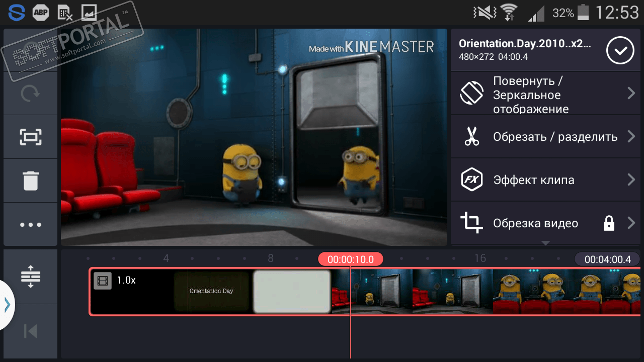
Task: Expand the Обрезка видео chevron
Action: click(631, 223)
